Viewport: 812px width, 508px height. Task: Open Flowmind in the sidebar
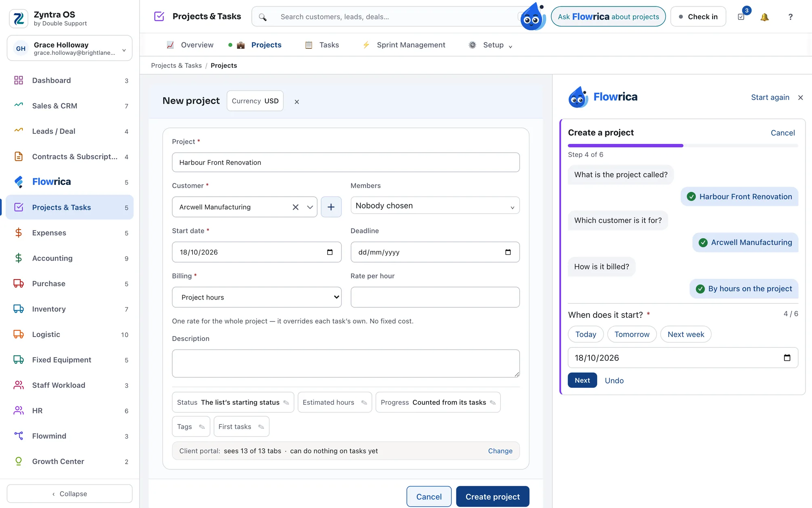coord(70,436)
